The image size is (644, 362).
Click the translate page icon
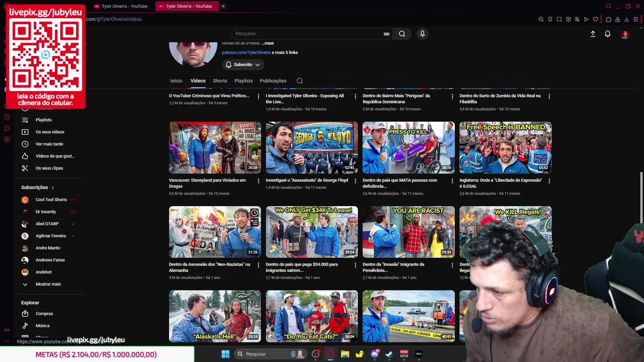point(577,20)
